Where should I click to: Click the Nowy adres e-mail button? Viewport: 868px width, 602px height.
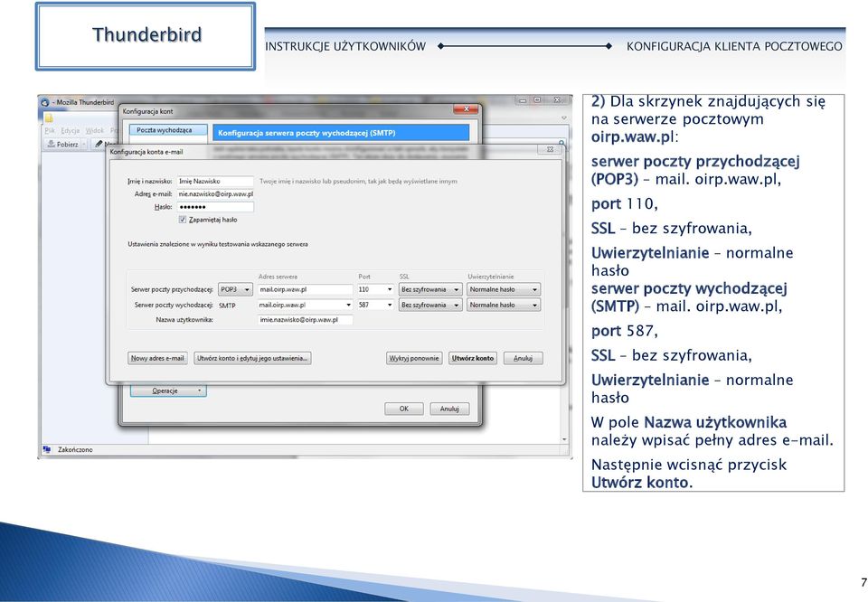(157, 359)
